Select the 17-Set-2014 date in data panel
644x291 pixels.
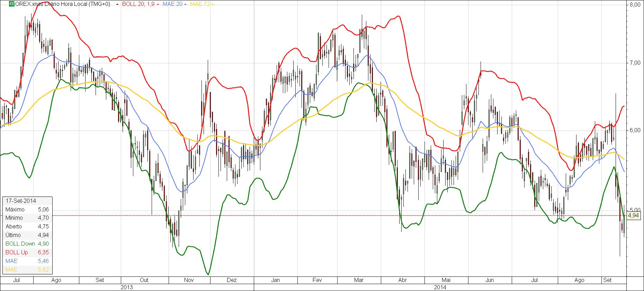click(x=21, y=201)
